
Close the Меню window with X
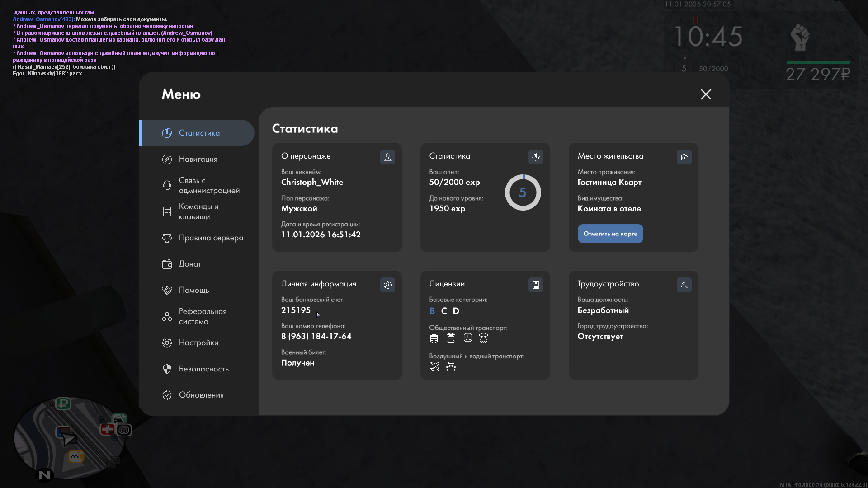pos(706,94)
